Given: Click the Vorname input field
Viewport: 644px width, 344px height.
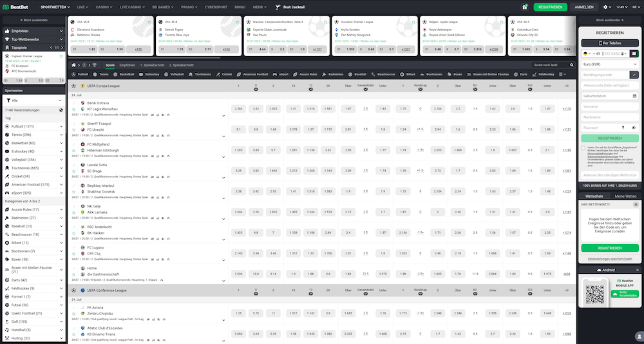Looking at the screenshot, I should point(610,106).
